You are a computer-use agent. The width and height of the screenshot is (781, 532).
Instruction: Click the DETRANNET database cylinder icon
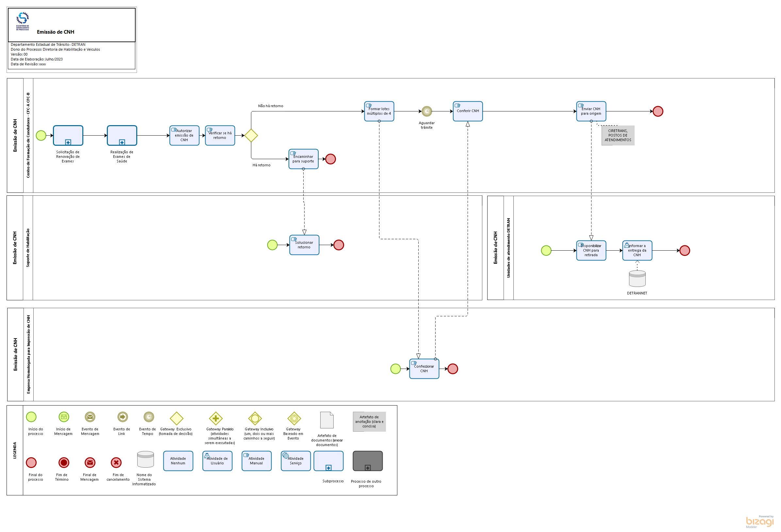637,279
